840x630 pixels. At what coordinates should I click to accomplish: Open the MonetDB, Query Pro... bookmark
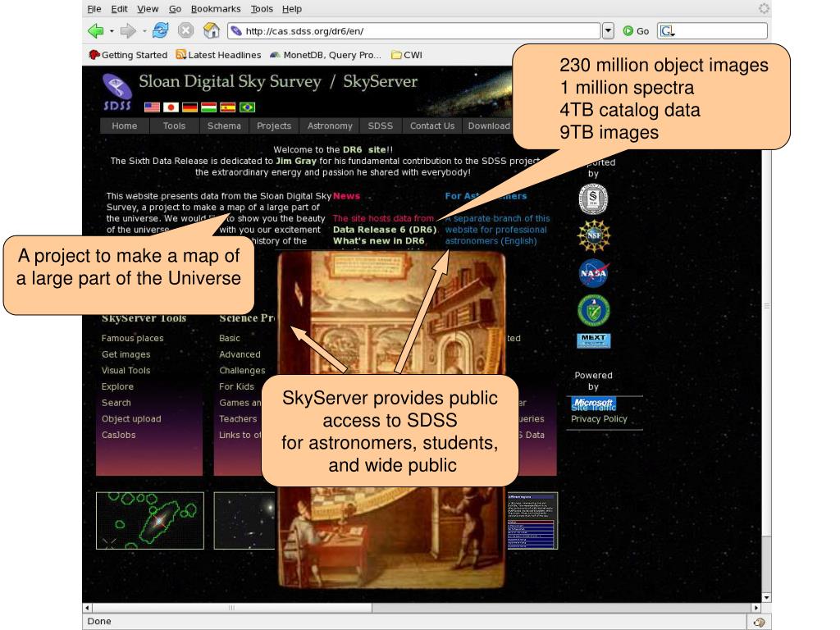[326, 55]
